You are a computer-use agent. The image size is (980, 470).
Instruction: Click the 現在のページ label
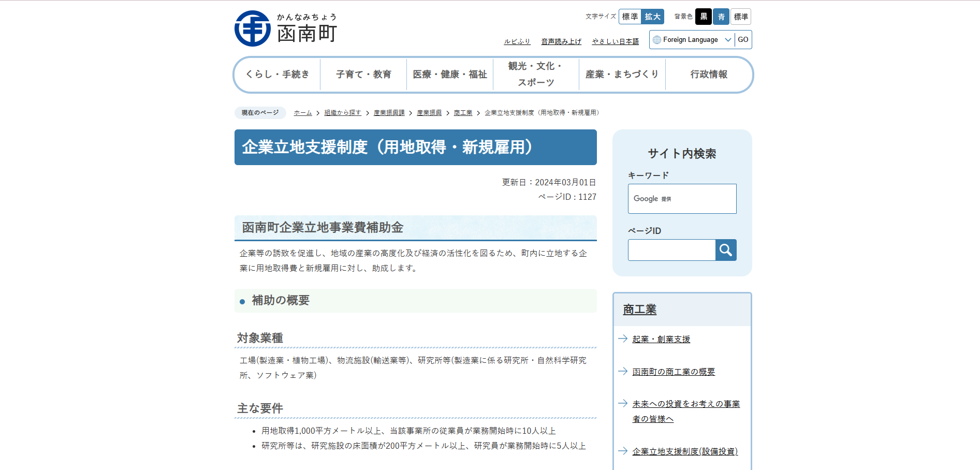[260, 113]
